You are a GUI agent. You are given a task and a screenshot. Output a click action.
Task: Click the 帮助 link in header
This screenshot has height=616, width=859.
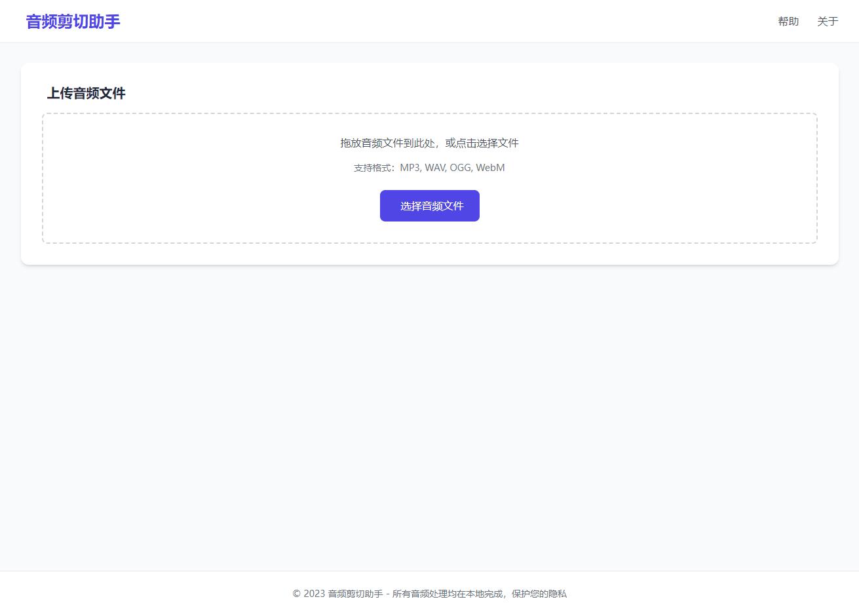click(788, 21)
